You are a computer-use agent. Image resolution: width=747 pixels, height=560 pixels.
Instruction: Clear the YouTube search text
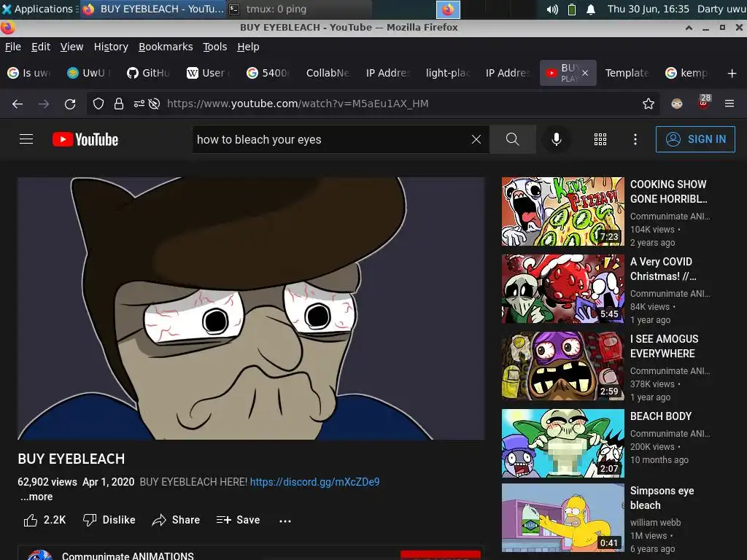[476, 139]
